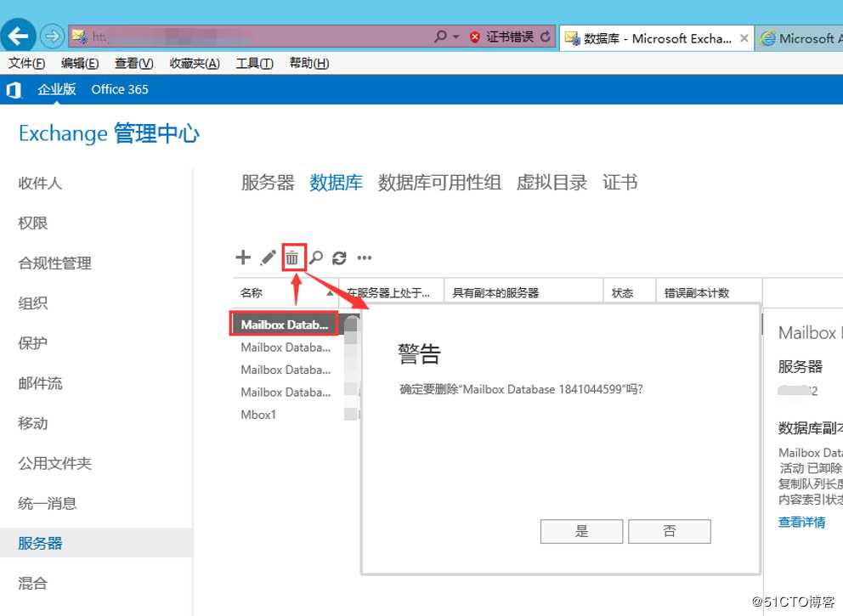Click the refresh arrows icon in toolbar
Screen dimensions: 843x616
coord(339,258)
